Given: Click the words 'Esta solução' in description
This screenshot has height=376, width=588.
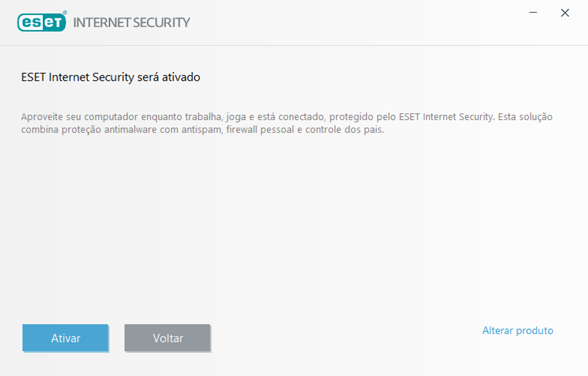Looking at the screenshot, I should [x=525, y=117].
